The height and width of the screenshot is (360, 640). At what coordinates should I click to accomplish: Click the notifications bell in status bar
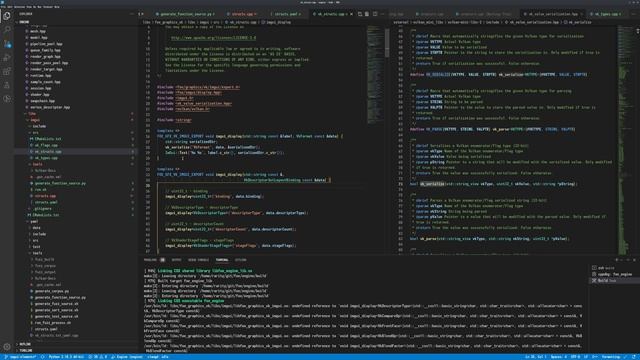click(x=634, y=357)
